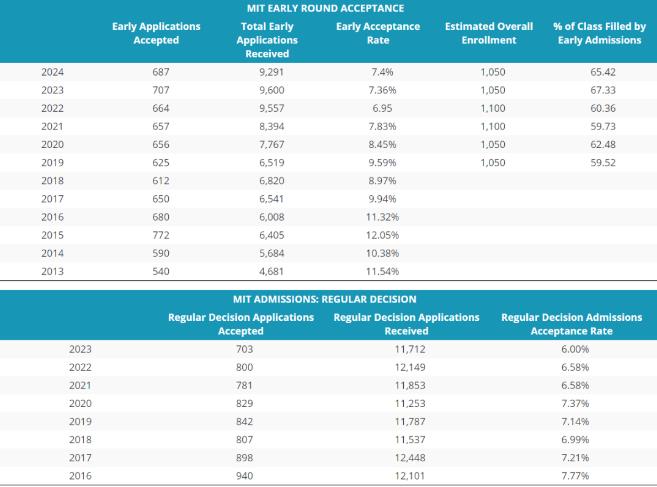Image resolution: width=657 pixels, height=487 pixels.
Task: Select the 656 early accepted cell
Action: tap(161, 145)
